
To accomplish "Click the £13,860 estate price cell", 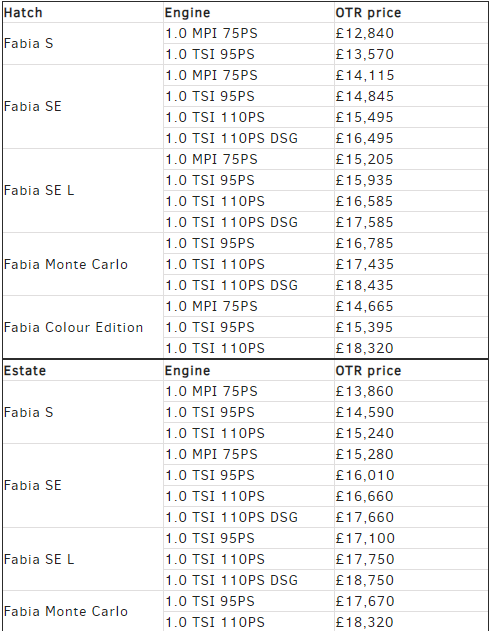I will [x=411, y=391].
